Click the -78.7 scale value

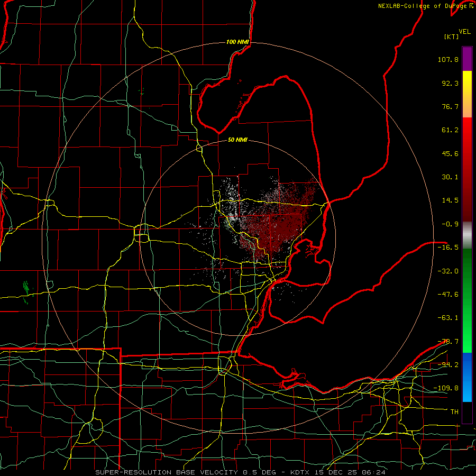click(448, 342)
